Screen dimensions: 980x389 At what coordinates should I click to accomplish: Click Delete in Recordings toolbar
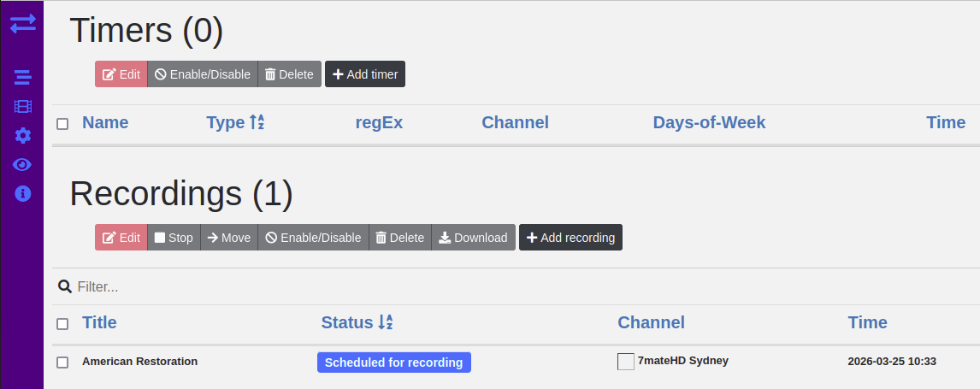(400, 238)
